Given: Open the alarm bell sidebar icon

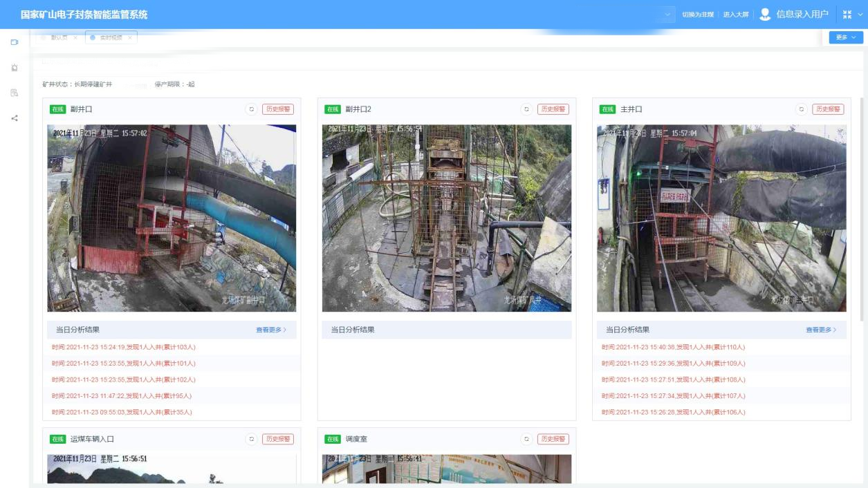Looking at the screenshot, I should pyautogui.click(x=14, y=68).
